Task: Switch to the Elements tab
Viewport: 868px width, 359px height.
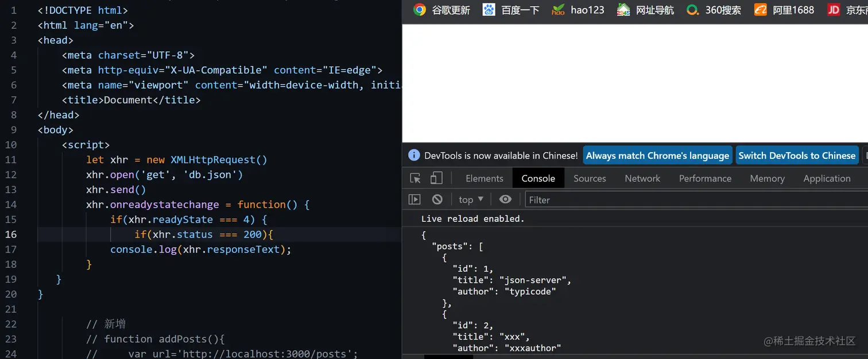Action: tap(485, 178)
